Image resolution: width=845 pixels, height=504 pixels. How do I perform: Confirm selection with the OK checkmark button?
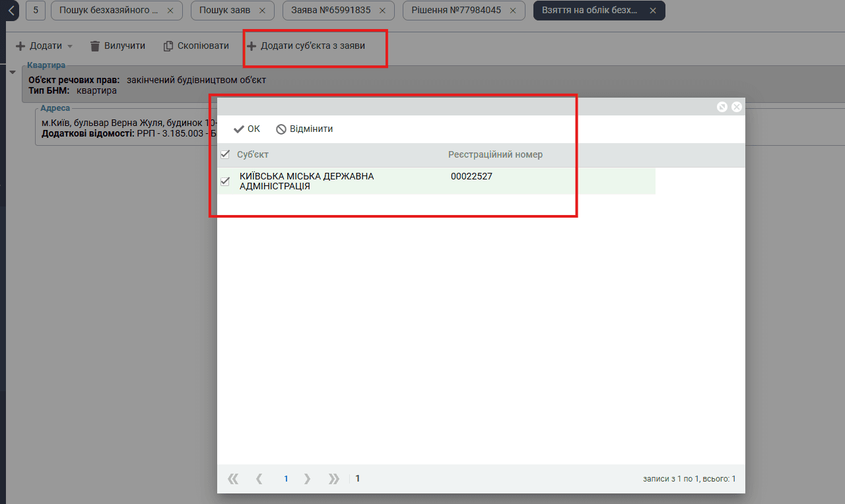tap(247, 129)
